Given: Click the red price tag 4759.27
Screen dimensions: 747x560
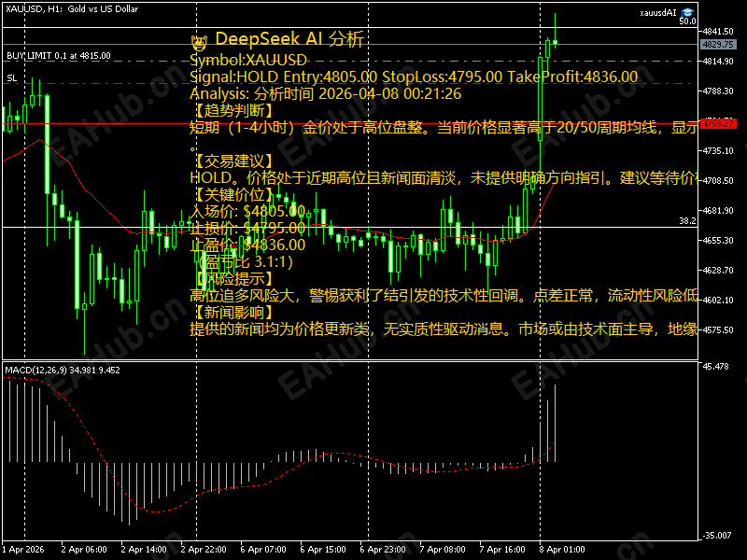Looking at the screenshot, I should (x=718, y=124).
